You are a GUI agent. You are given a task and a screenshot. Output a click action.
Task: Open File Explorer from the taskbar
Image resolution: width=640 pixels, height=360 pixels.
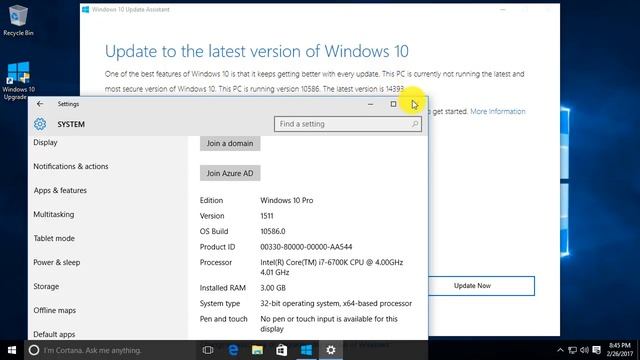[258, 350]
